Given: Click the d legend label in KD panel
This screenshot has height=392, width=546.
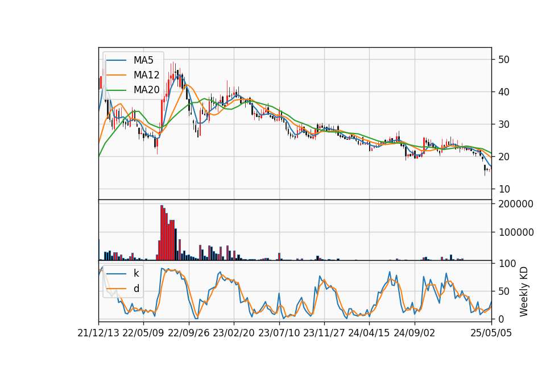Looking at the screenshot, I should (136, 289).
